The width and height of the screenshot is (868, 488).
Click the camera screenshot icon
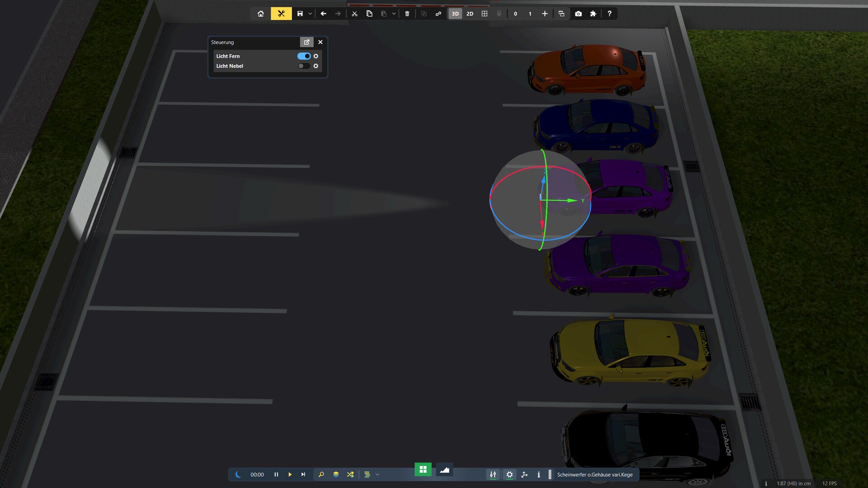[578, 14]
